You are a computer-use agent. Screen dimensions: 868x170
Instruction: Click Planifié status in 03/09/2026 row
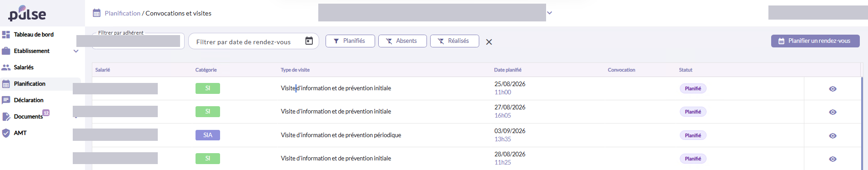pos(693,135)
